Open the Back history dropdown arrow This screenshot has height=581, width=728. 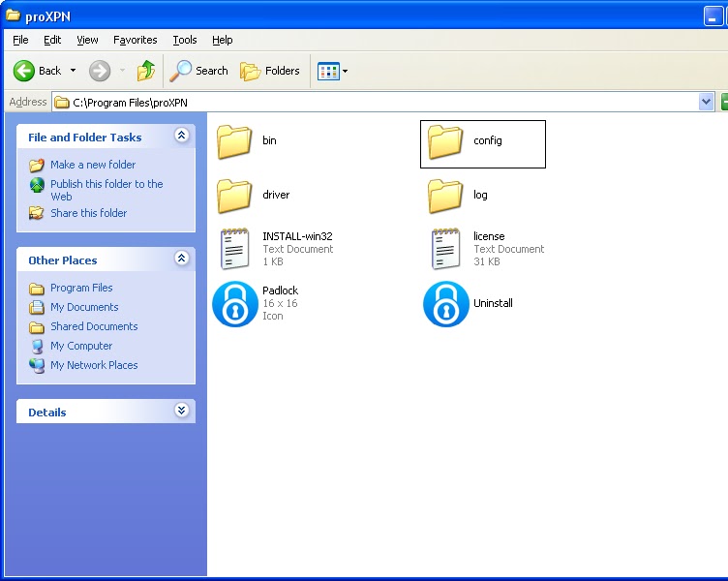pos(73,71)
